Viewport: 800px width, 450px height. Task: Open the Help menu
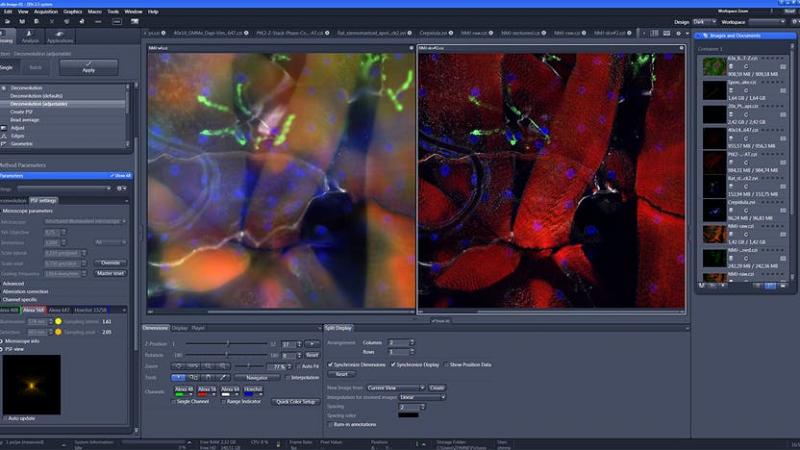coord(153,11)
